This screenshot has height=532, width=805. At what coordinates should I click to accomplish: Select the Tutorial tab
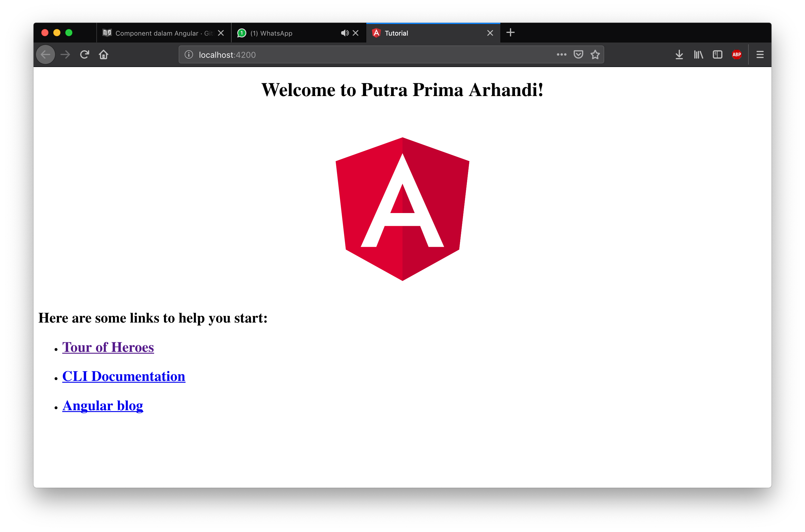[x=433, y=33]
